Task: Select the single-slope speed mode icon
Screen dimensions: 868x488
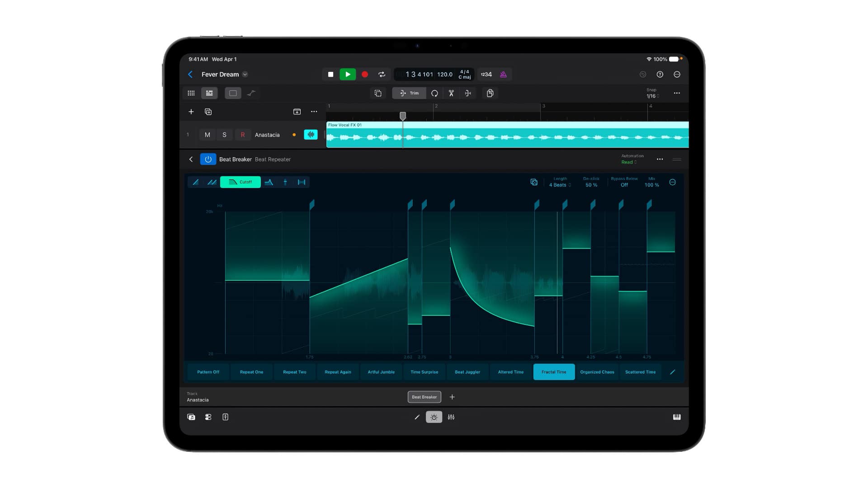Action: (196, 182)
